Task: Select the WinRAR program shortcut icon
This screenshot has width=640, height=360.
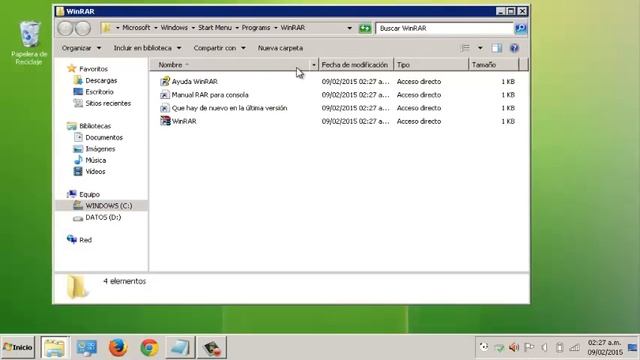Action: click(165, 121)
